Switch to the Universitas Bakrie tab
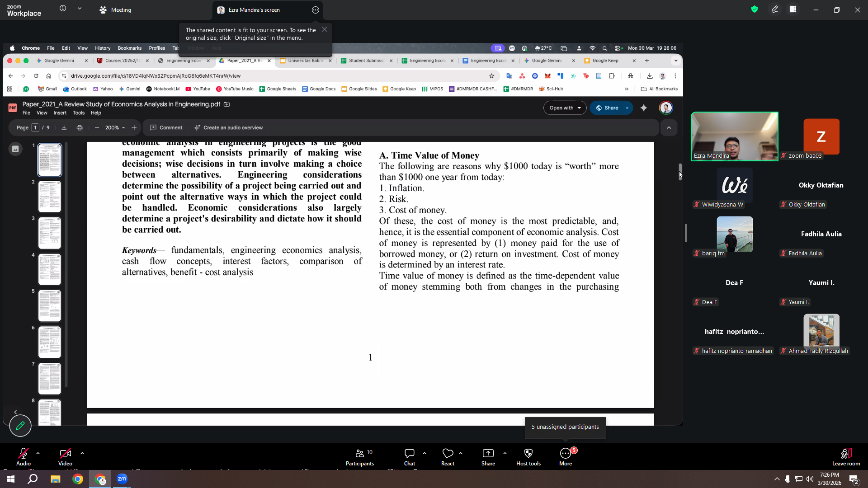The image size is (868, 488). [x=306, y=61]
